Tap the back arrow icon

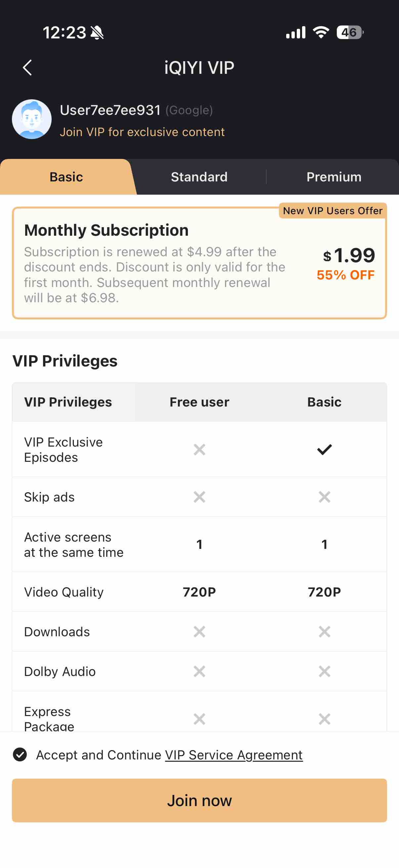(27, 68)
